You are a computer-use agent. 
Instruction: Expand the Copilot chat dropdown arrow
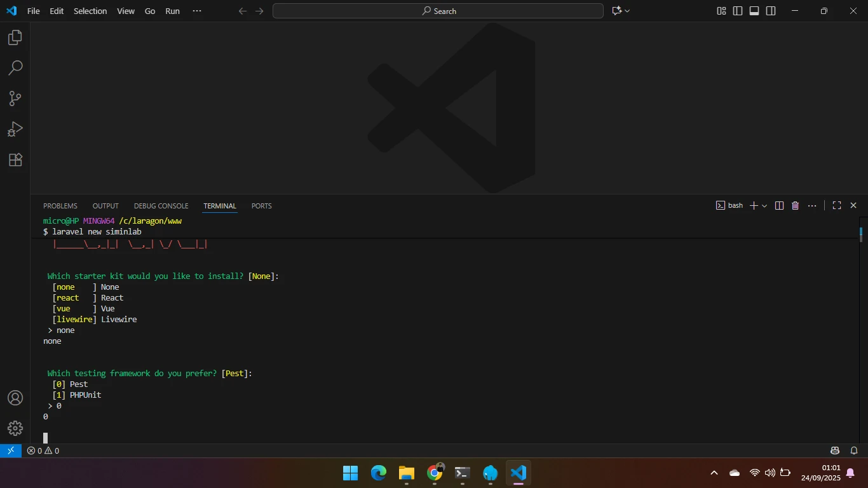627,11
